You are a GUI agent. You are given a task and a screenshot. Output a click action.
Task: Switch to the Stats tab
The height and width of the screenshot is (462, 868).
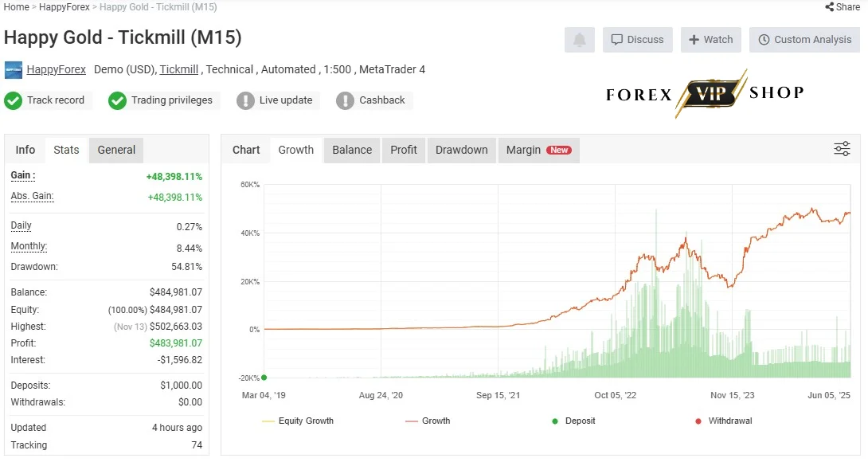click(66, 150)
